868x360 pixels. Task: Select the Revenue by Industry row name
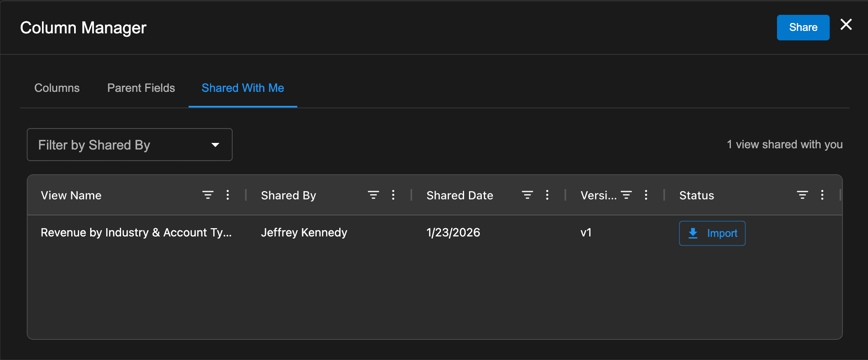point(136,232)
